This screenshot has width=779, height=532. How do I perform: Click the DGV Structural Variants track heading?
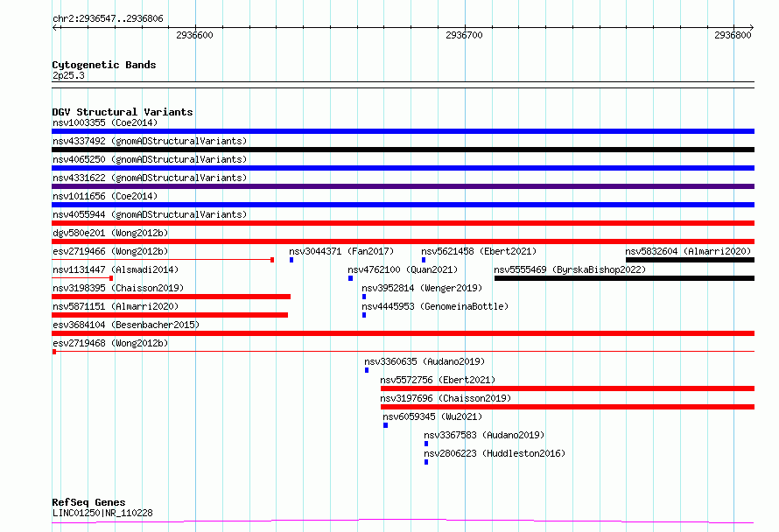[x=123, y=112]
